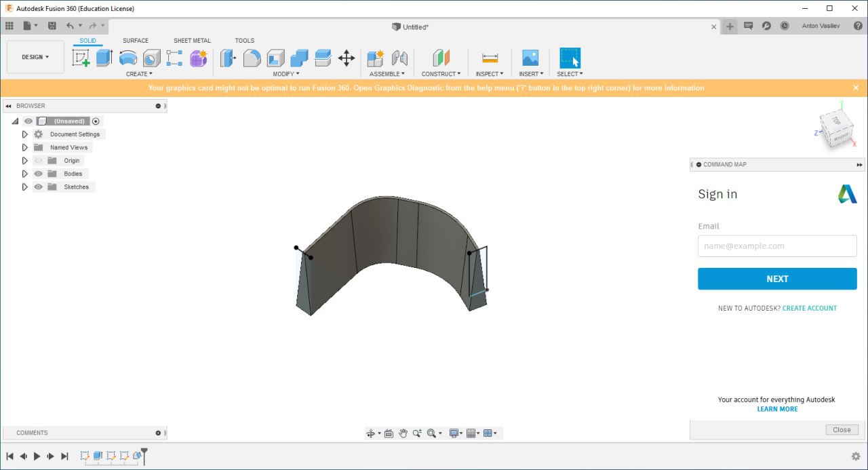
Task: Collapse the Unsaved root node
Action: click(15, 121)
